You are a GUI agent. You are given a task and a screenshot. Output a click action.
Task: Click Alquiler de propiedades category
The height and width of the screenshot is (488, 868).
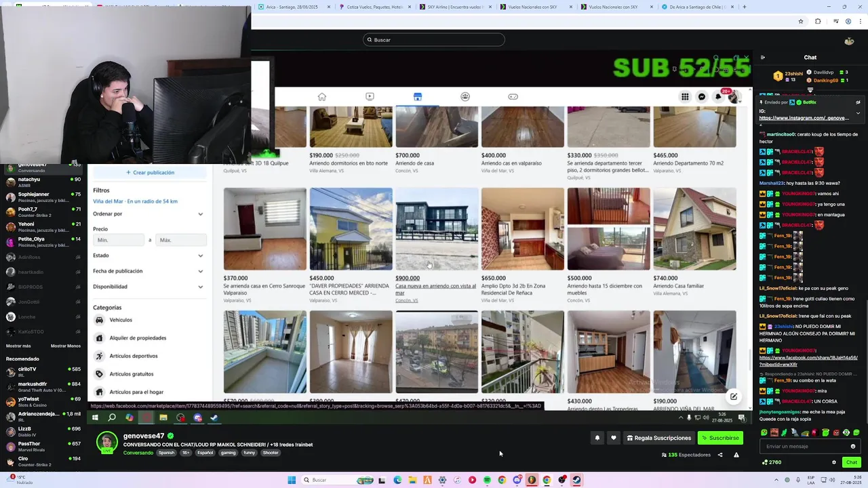[x=137, y=338]
